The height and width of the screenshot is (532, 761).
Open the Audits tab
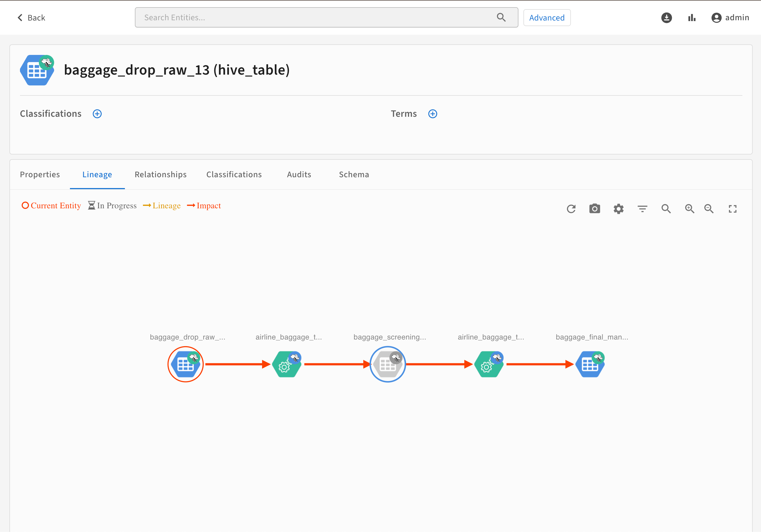299,174
